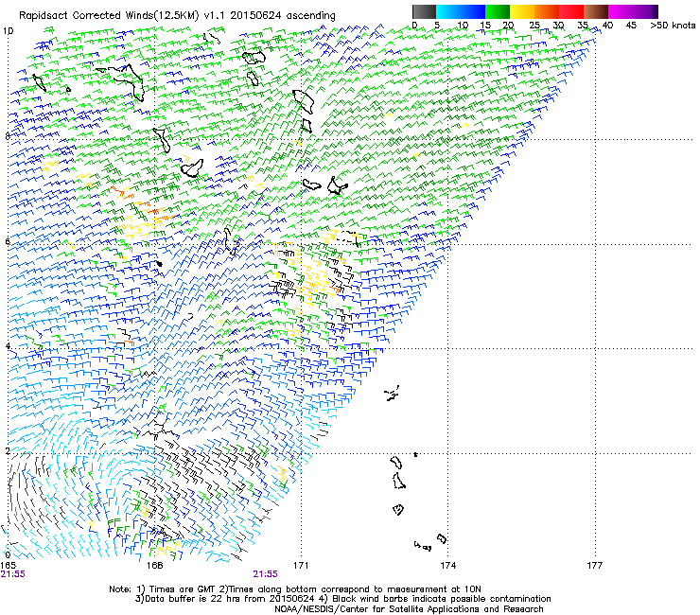Click the latitude axis label '4'
Screen dimensions: 700x615
pos(8,345)
